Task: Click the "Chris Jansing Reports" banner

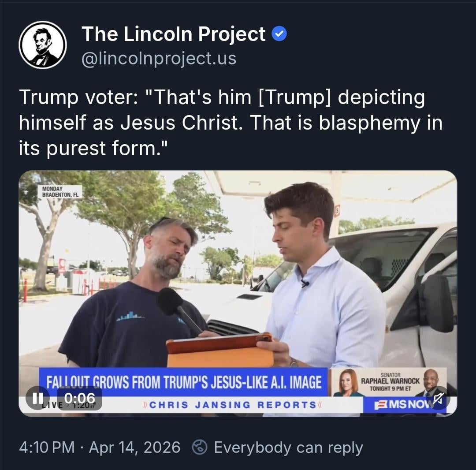Action: click(233, 405)
